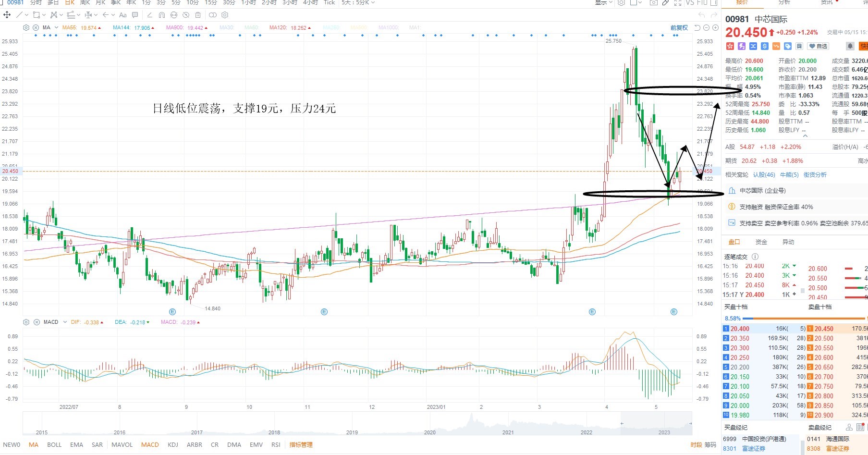Toggle the MACD sub-indicator at bottom

pos(150,445)
